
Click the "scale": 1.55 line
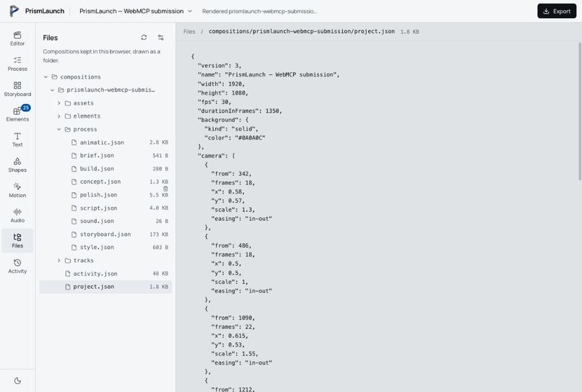click(x=235, y=354)
